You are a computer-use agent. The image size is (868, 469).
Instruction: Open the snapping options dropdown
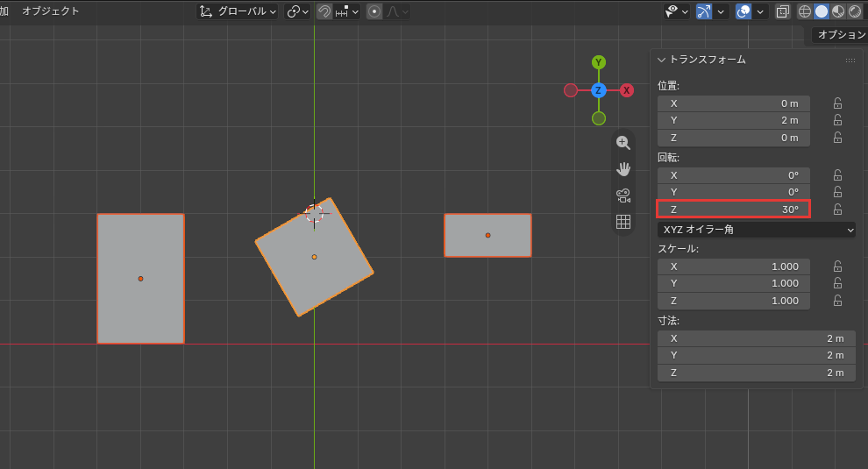pyautogui.click(x=348, y=11)
